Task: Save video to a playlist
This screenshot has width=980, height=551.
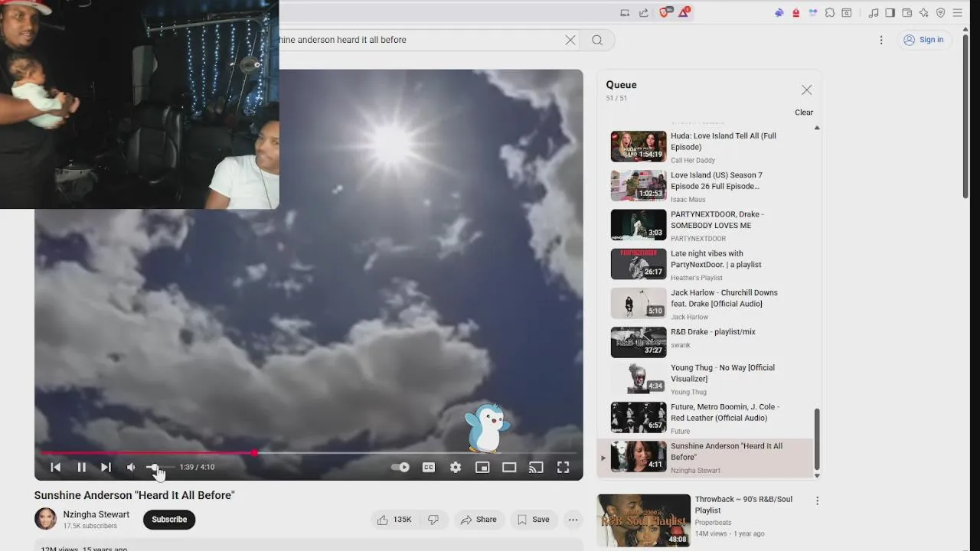Action: 534,520
